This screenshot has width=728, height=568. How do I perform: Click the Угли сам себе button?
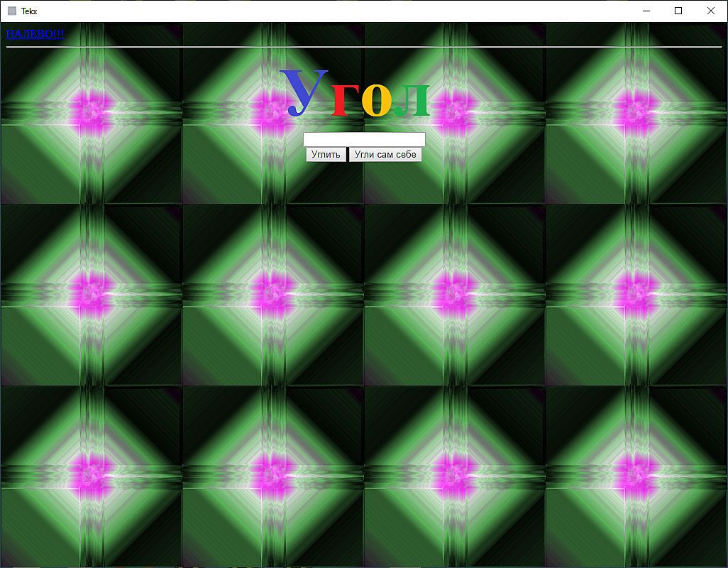click(385, 154)
